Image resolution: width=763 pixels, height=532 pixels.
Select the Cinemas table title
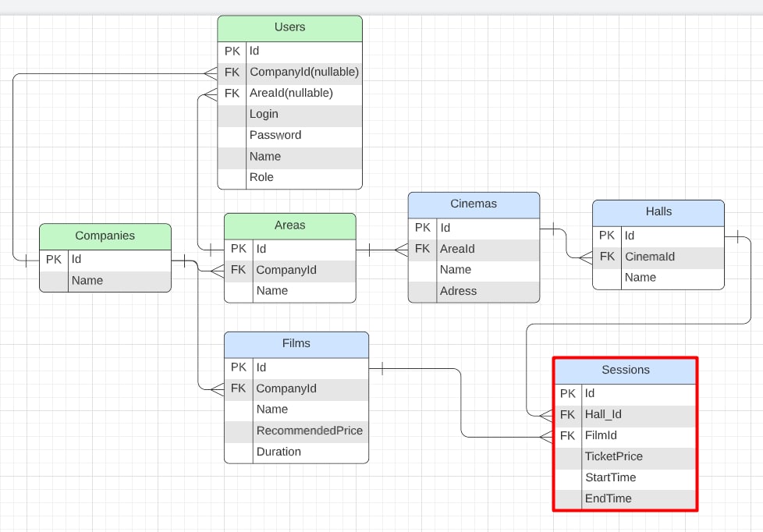473,204
